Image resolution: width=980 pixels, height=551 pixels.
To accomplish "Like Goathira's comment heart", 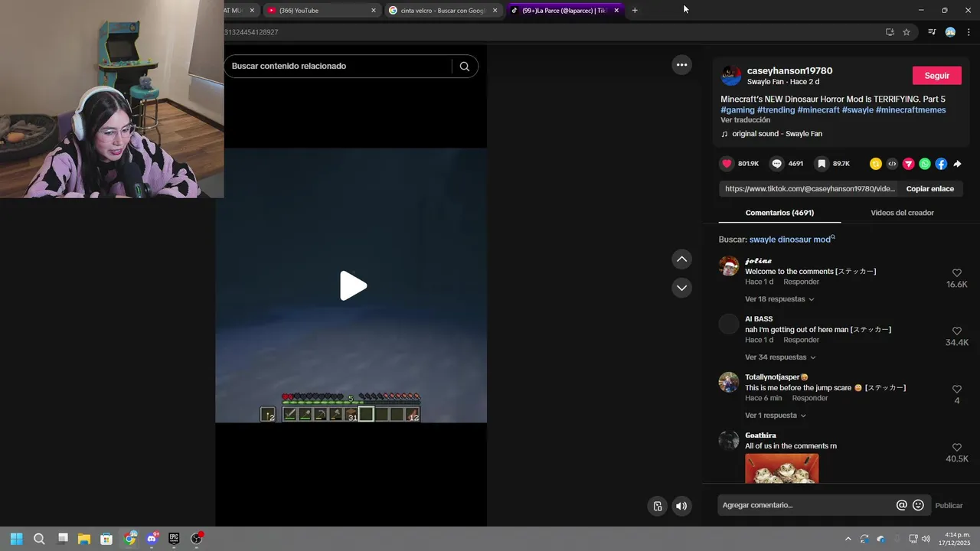I will [956, 448].
